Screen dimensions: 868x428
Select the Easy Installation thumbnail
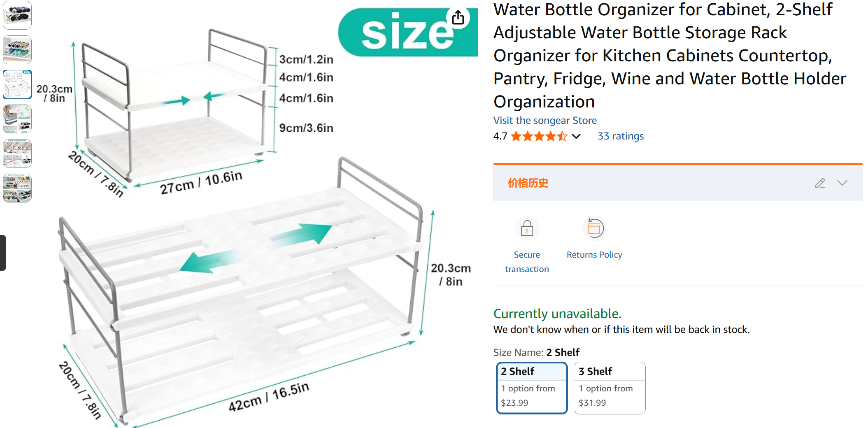(x=17, y=154)
